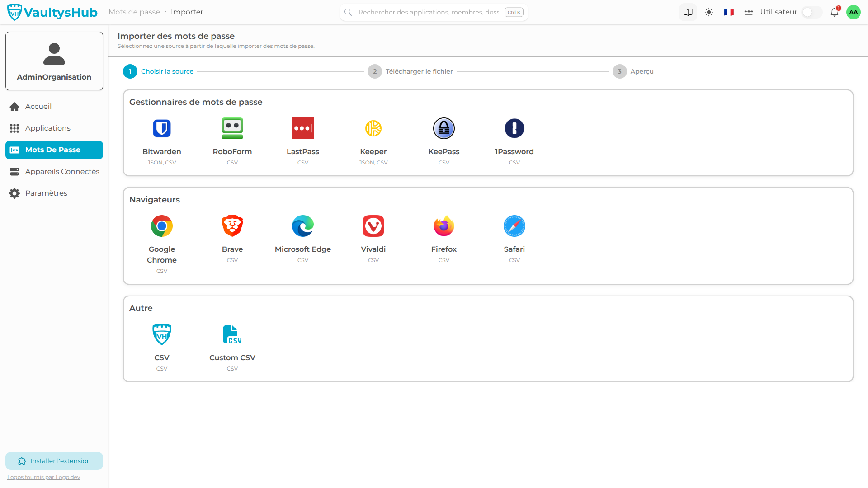
Task: Choose the Google Chrome browser icon
Action: pyautogui.click(x=162, y=226)
